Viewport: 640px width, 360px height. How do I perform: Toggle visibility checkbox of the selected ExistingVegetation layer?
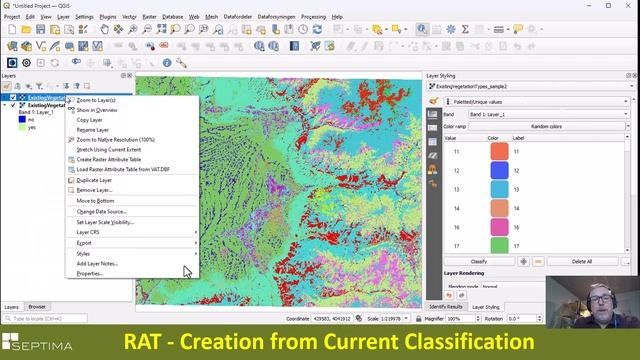[13, 98]
